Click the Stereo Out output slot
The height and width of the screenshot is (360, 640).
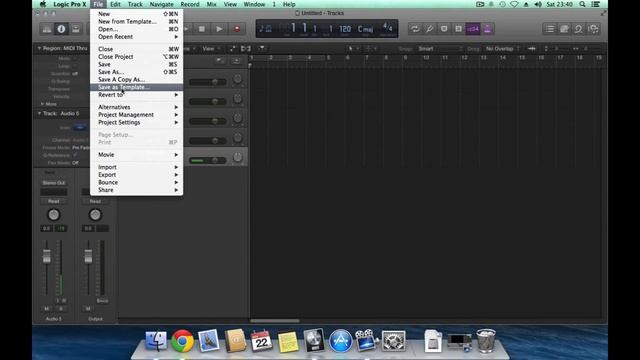tap(54, 183)
